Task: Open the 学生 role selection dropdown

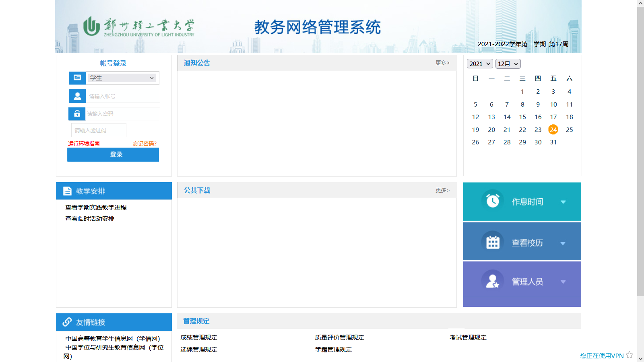Action: 122,78
